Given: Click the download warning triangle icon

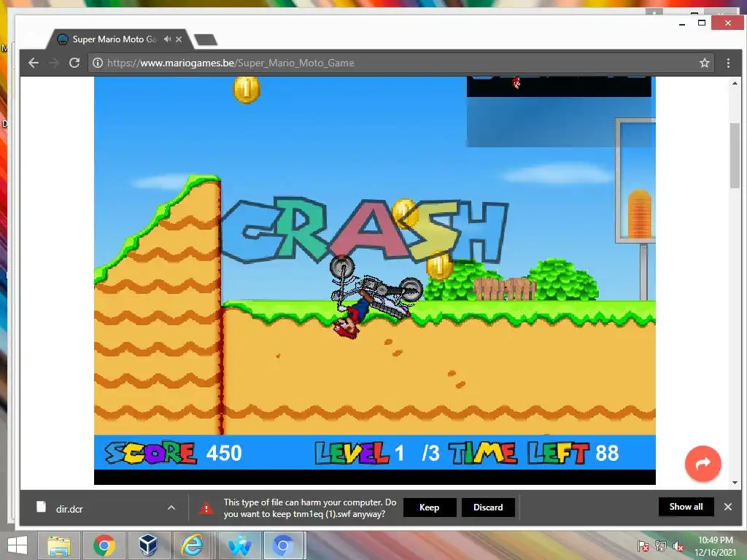Looking at the screenshot, I should click(206, 508).
